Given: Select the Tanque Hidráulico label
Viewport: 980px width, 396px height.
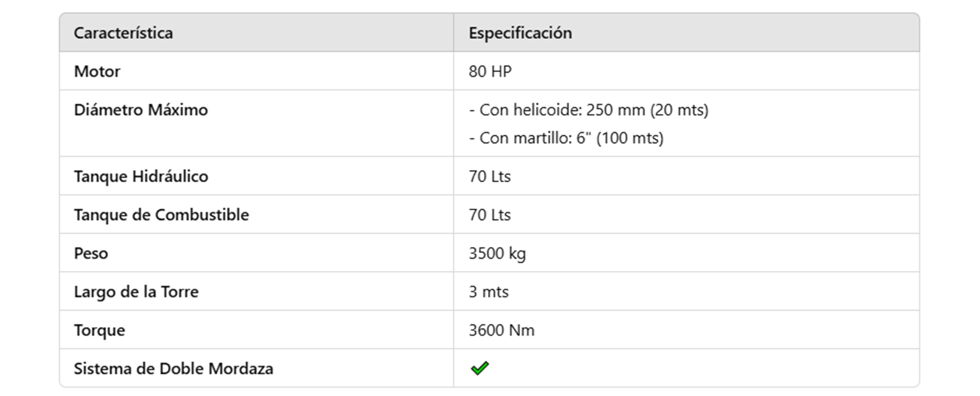Looking at the screenshot, I should pos(141,176).
